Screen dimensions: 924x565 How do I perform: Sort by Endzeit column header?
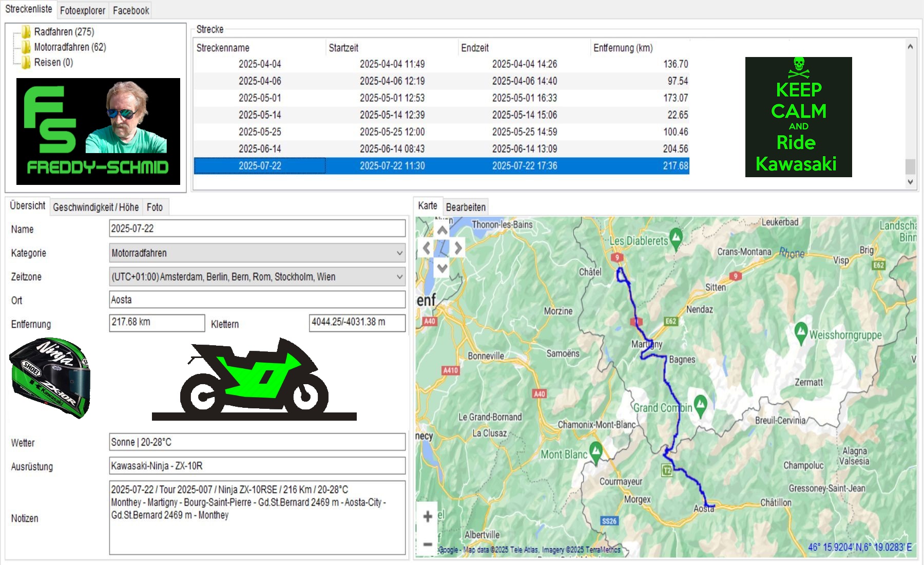click(524, 48)
